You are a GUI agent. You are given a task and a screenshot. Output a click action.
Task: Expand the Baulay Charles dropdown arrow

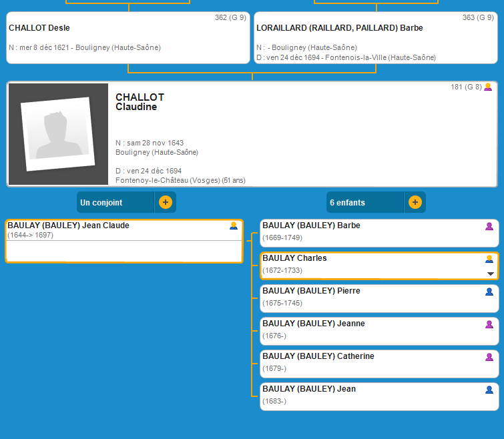491,274
